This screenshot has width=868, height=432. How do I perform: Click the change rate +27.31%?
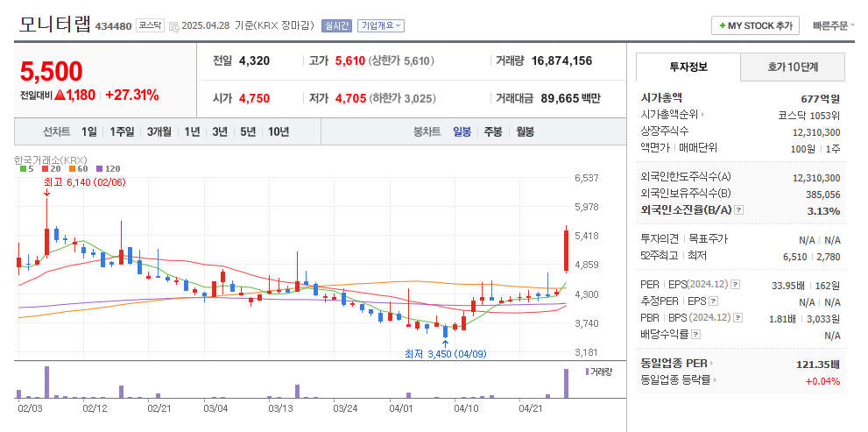click(x=131, y=96)
